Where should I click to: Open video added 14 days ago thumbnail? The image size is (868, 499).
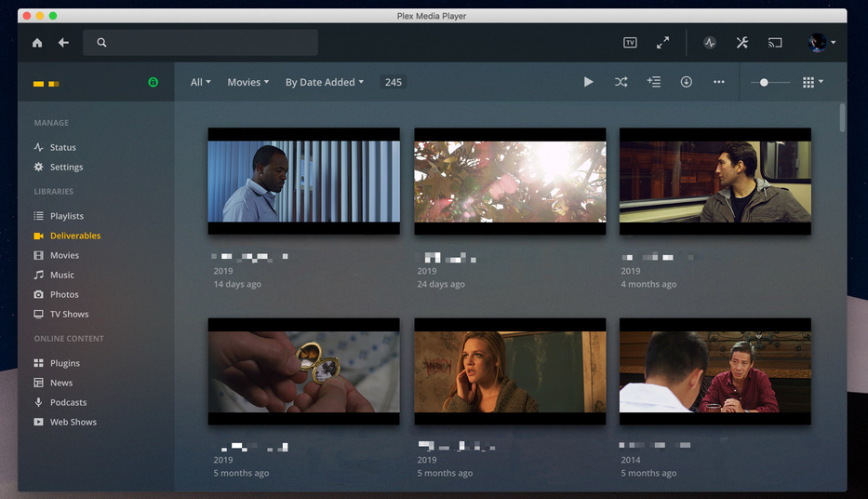(304, 182)
